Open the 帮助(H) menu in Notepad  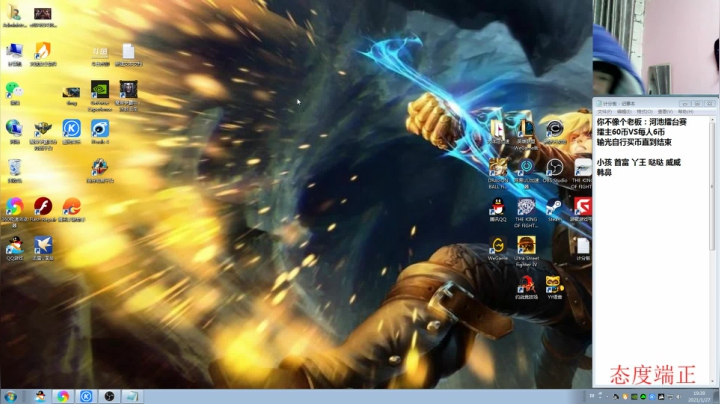685,112
